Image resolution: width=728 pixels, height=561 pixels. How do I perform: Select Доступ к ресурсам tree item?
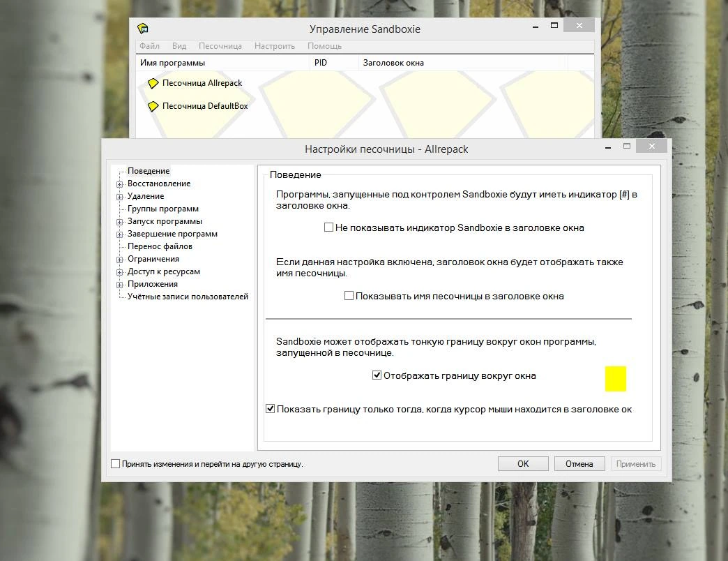[x=163, y=271]
